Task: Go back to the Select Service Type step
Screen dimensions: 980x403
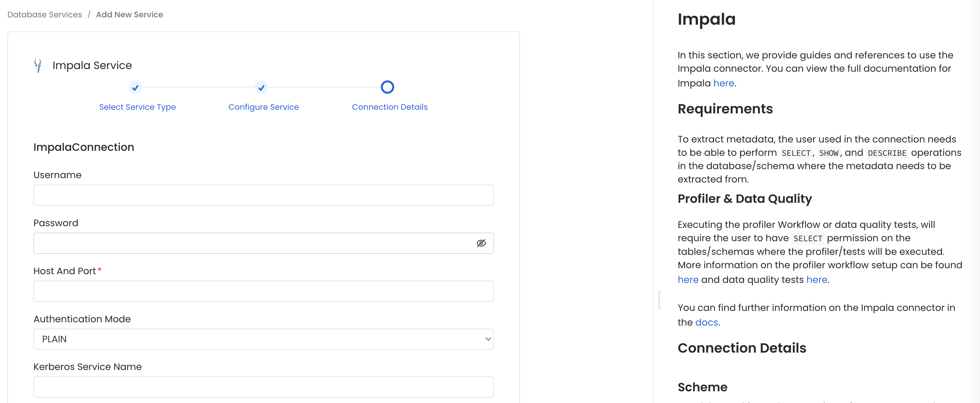Action: [x=137, y=107]
